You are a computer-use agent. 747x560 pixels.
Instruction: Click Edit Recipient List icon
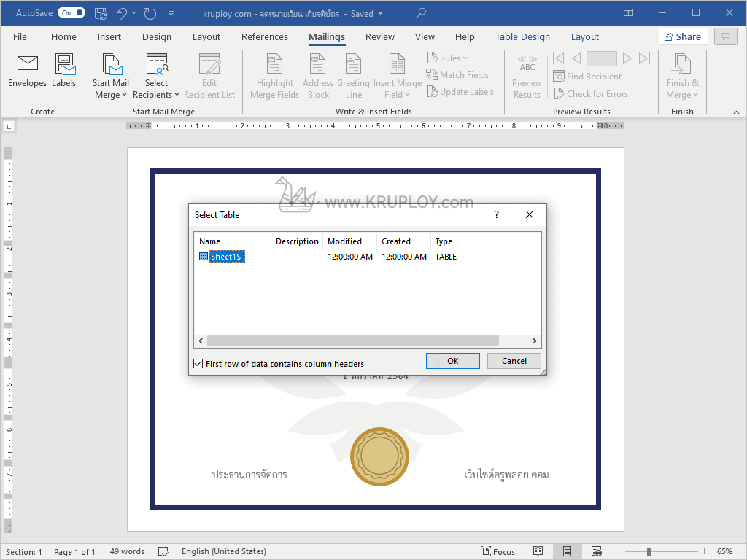(209, 64)
